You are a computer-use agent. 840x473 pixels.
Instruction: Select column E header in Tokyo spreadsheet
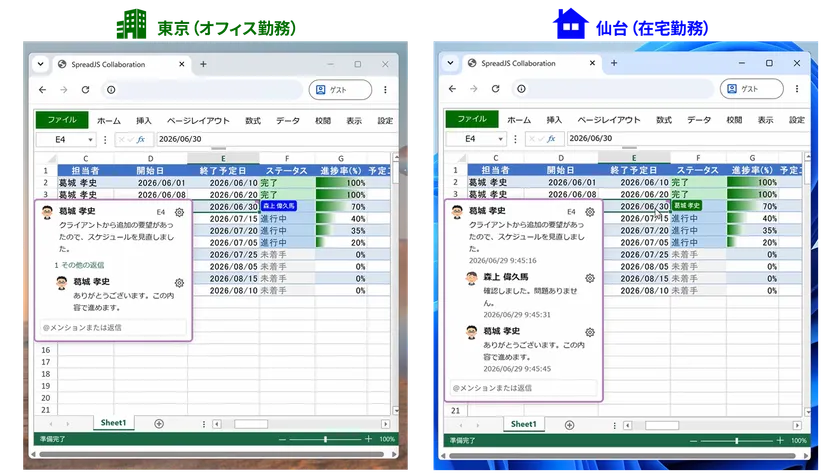(x=223, y=159)
